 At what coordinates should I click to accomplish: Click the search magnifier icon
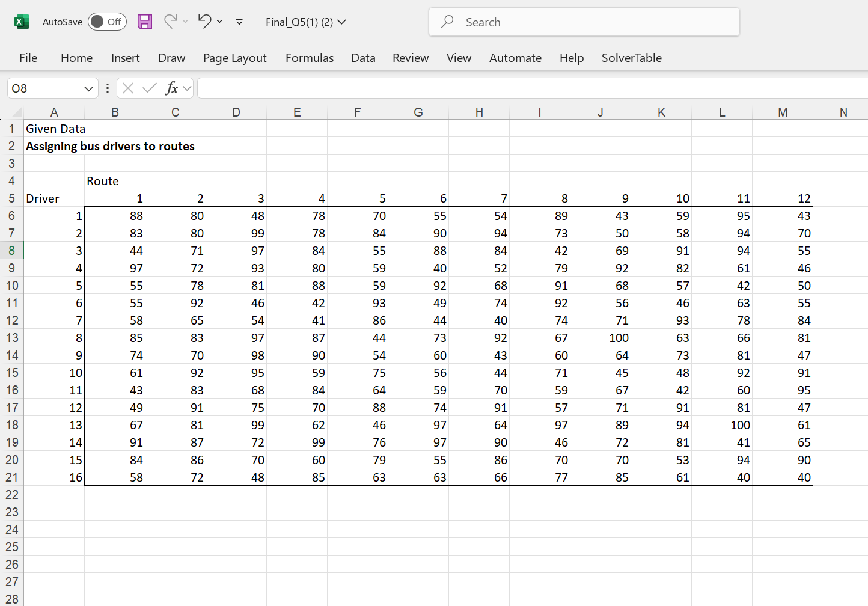click(447, 22)
